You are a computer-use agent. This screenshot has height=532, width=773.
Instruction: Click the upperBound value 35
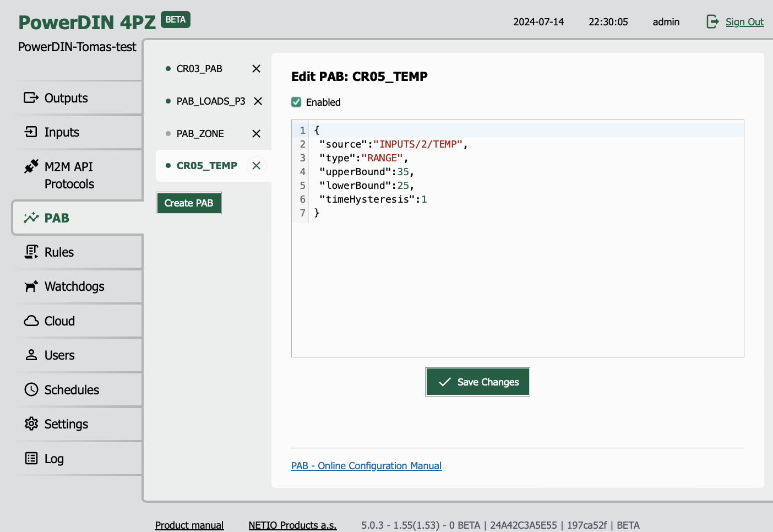(403, 172)
